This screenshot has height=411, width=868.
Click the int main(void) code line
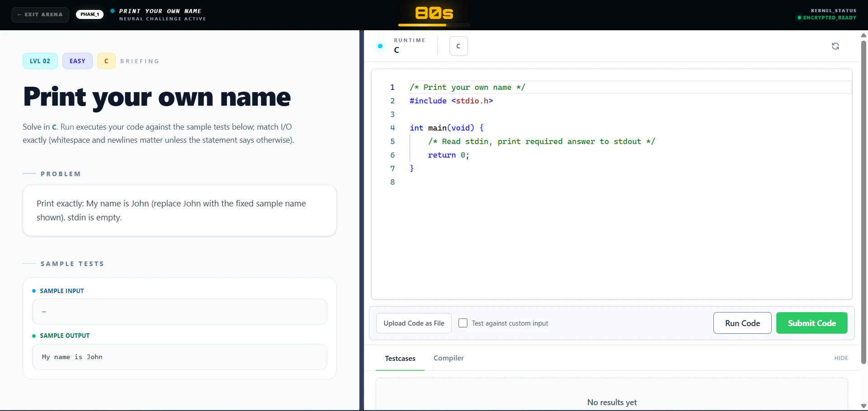click(447, 128)
